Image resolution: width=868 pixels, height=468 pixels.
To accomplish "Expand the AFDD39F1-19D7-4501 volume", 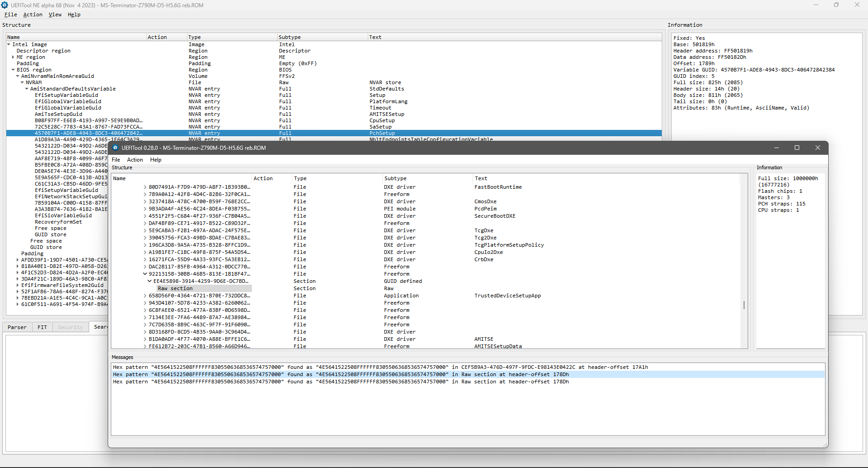I will click(x=18, y=260).
